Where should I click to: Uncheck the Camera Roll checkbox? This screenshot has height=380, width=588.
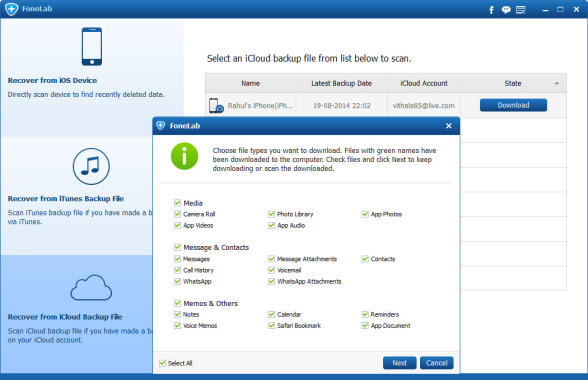177,214
